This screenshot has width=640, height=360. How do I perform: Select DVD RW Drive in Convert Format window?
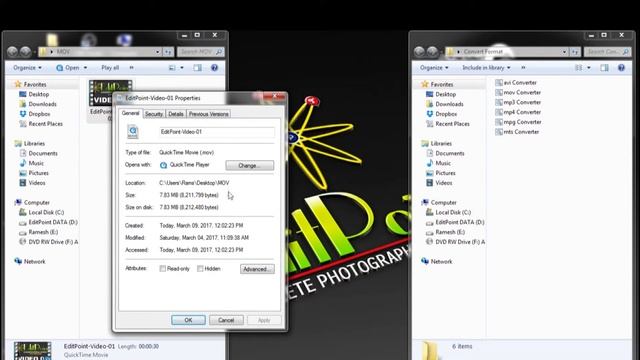456,242
